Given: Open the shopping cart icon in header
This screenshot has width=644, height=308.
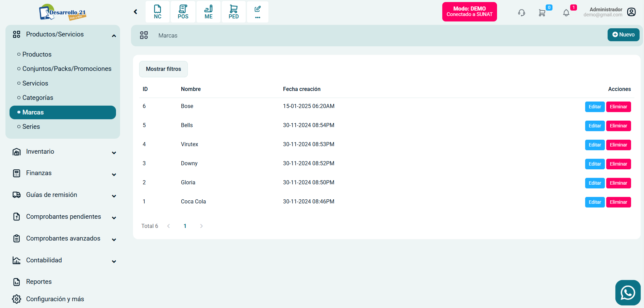Looking at the screenshot, I should 542,13.
